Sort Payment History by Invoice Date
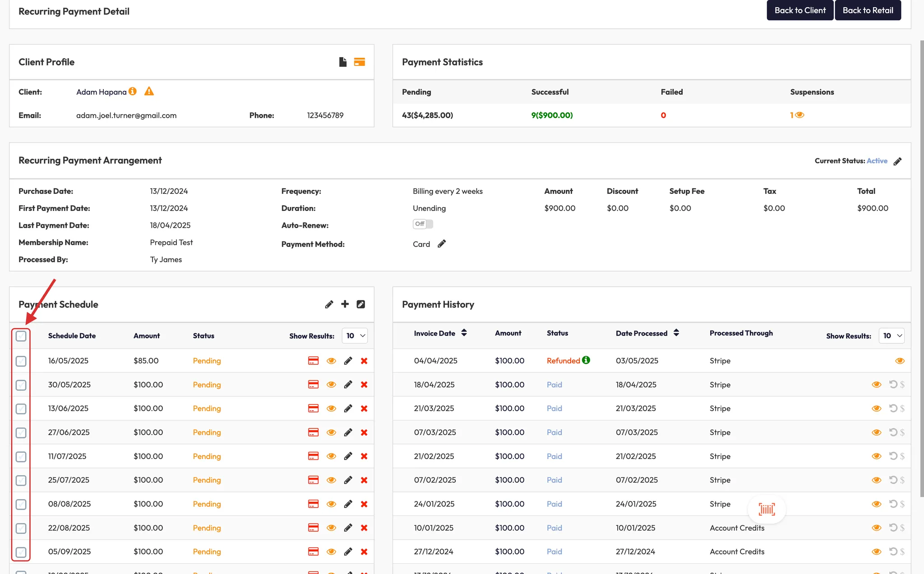This screenshot has height=574, width=924. click(x=464, y=333)
